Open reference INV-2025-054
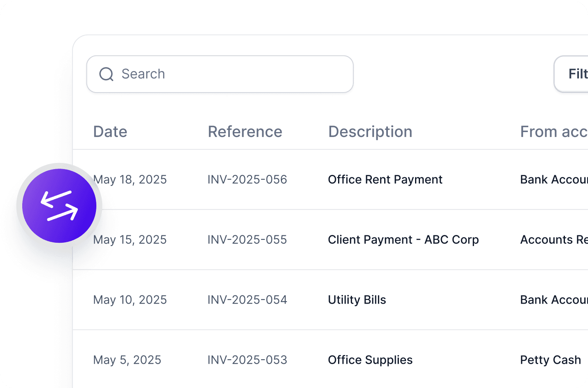This screenshot has width=588, height=388. pos(247,300)
